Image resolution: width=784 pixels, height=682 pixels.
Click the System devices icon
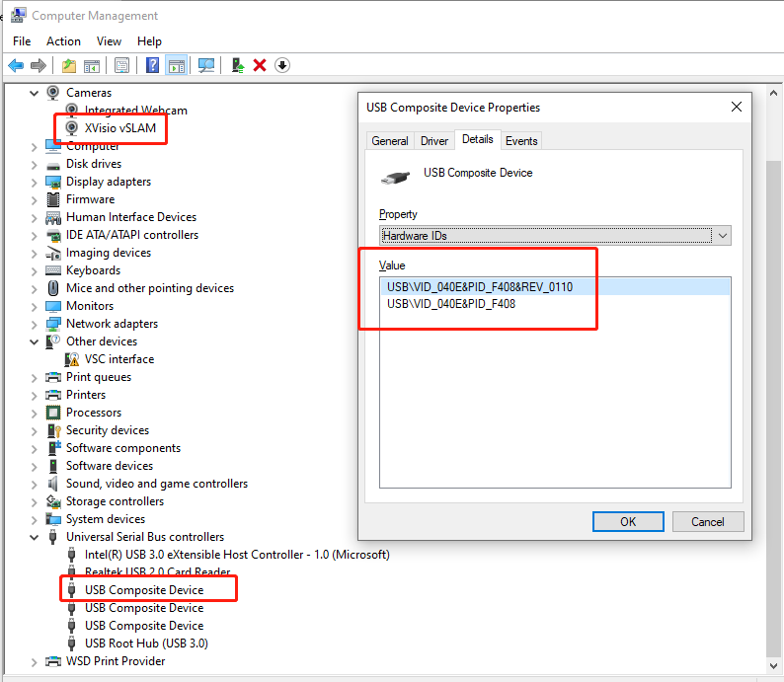click(53, 519)
